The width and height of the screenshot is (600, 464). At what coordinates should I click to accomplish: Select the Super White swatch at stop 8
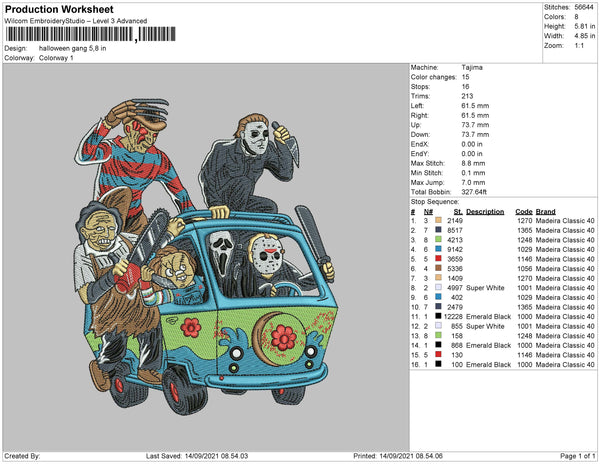click(x=438, y=287)
